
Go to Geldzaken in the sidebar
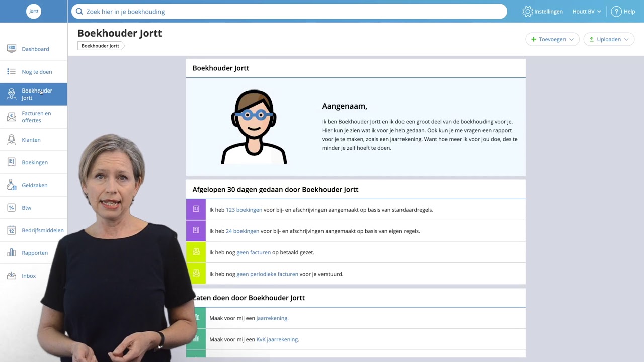point(33,185)
